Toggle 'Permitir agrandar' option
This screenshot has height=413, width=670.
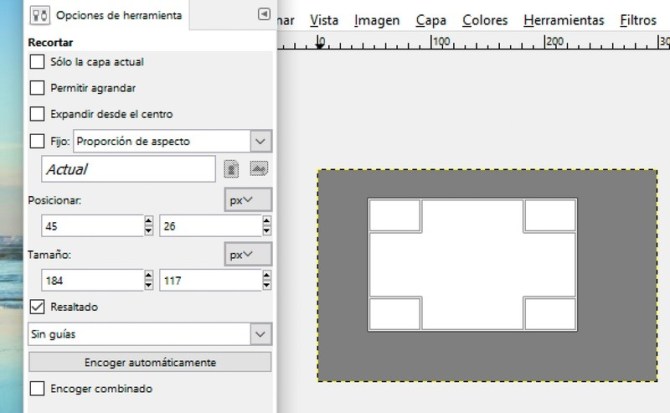(x=38, y=88)
